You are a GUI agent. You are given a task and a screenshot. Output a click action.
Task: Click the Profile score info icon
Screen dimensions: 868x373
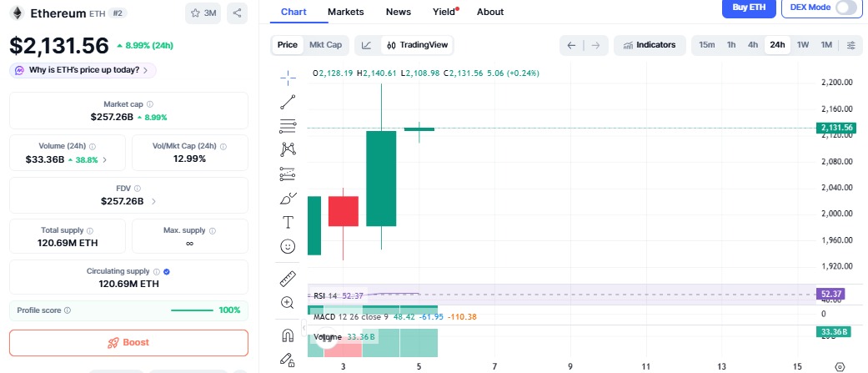coord(68,310)
